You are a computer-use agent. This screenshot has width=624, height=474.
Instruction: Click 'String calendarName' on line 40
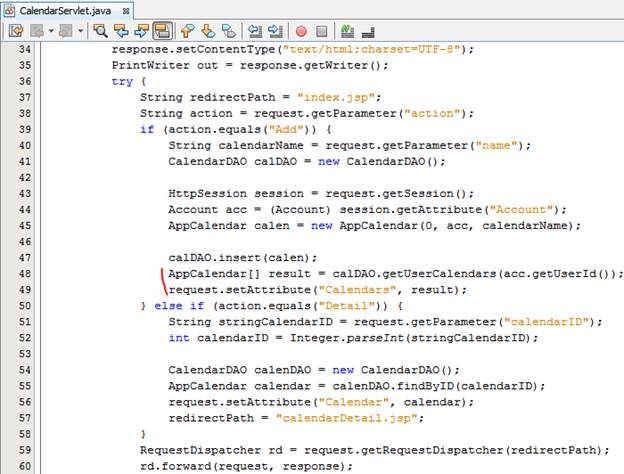coord(236,146)
